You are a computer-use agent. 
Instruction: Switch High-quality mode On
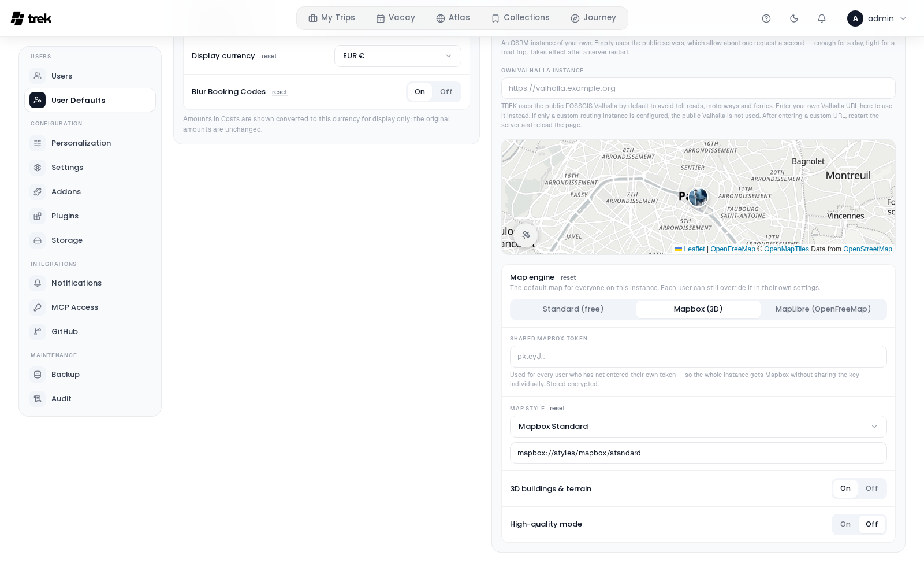point(845,524)
